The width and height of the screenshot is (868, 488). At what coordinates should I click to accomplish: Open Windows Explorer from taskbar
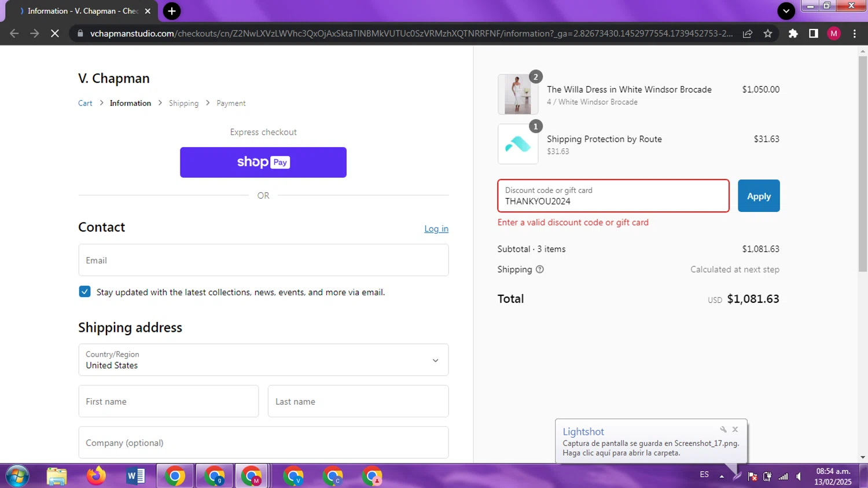[x=57, y=476]
